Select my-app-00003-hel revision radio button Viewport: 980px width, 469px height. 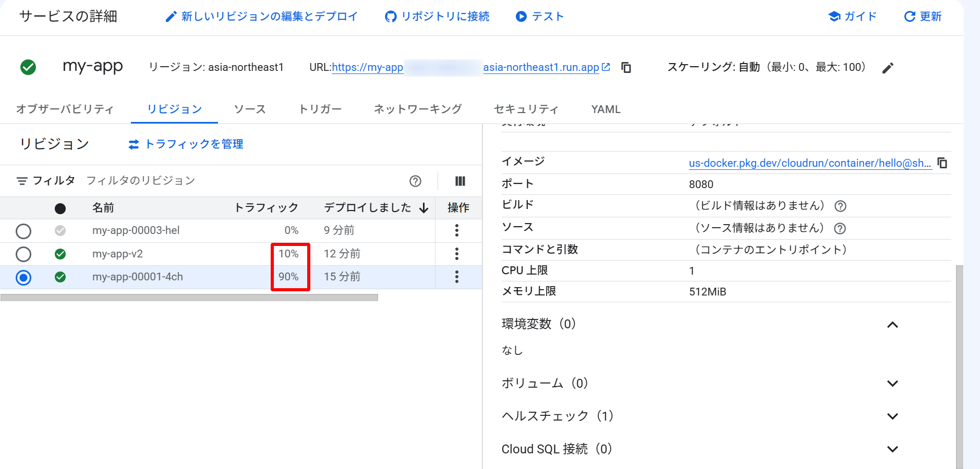(23, 231)
